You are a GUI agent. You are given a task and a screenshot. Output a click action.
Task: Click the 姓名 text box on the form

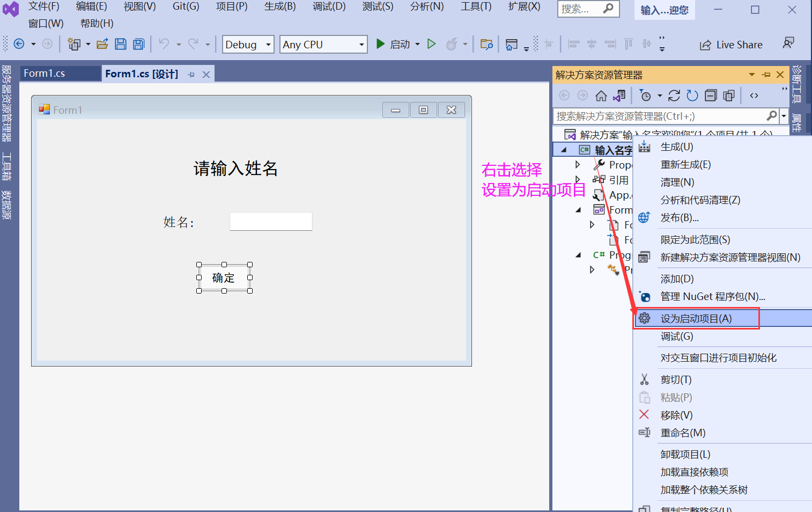(x=271, y=222)
